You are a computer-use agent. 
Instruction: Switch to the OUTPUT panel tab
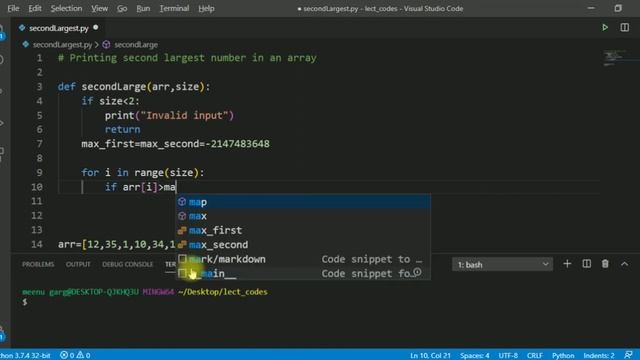78,264
